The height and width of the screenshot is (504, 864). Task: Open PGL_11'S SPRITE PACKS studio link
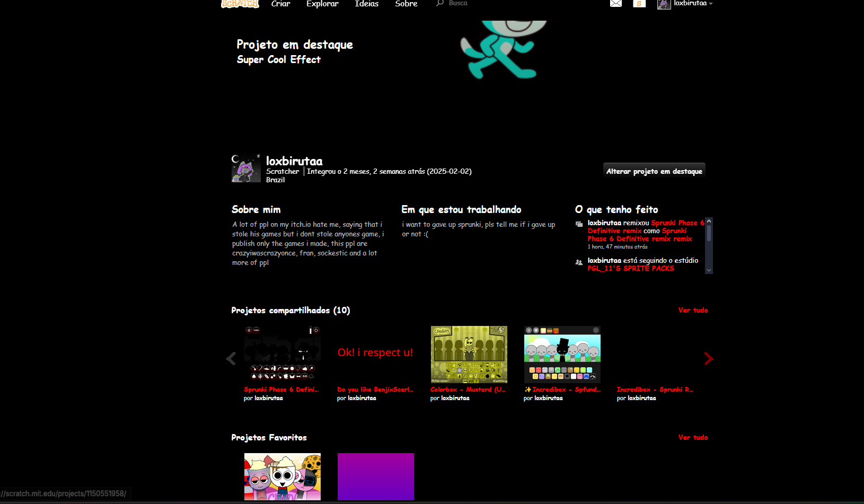click(631, 269)
